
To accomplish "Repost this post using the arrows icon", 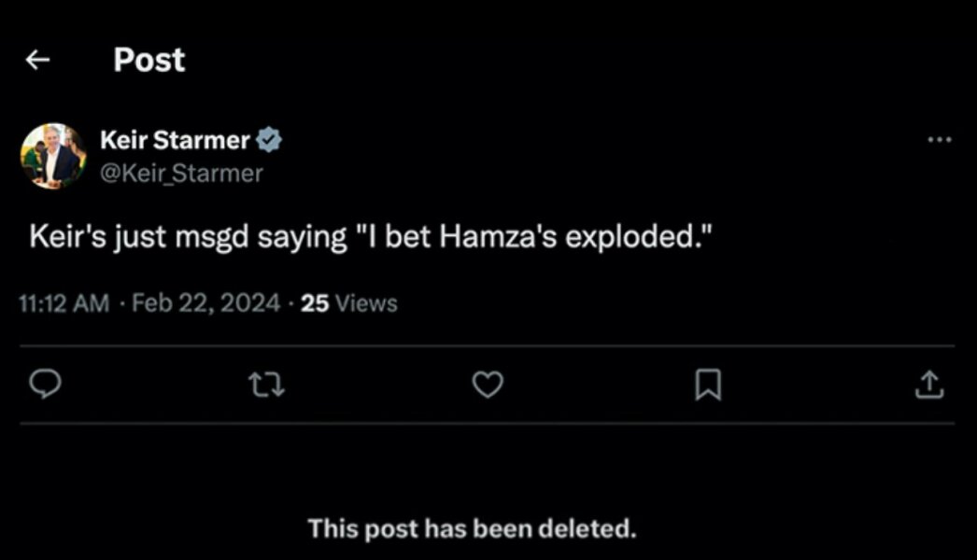I will [x=269, y=385].
